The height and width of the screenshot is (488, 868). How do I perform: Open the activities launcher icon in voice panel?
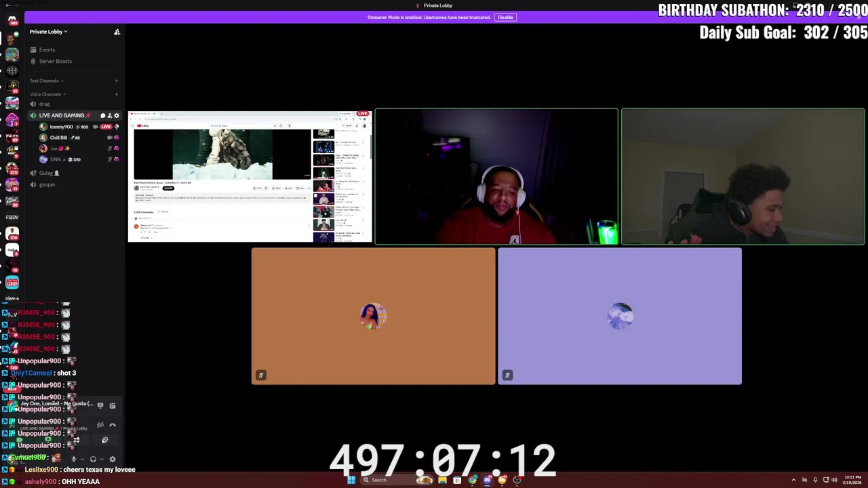[77, 440]
